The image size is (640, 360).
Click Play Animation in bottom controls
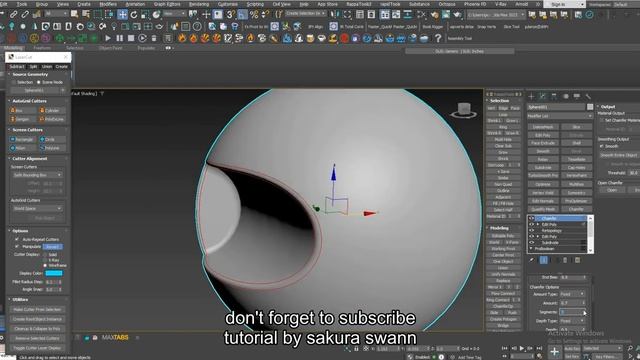pyautogui.click(x=522, y=348)
